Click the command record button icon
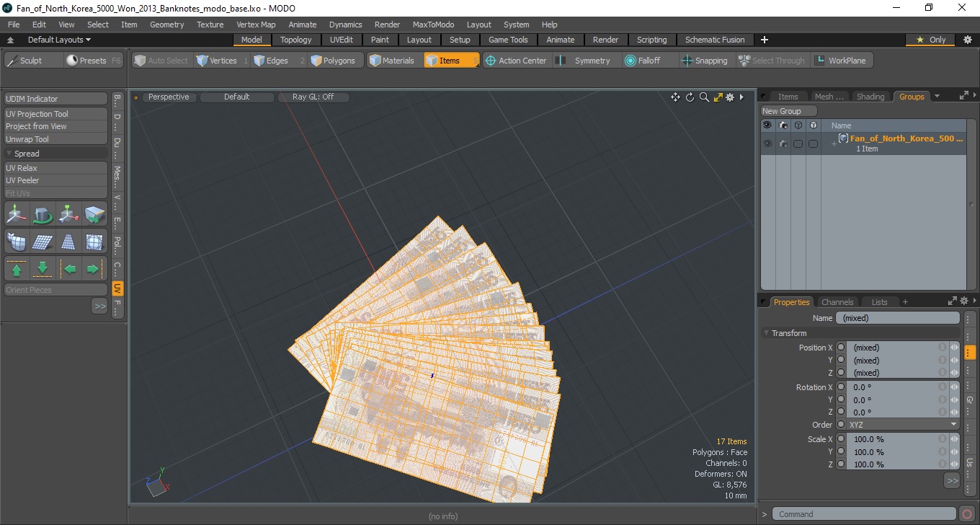 coord(967,514)
